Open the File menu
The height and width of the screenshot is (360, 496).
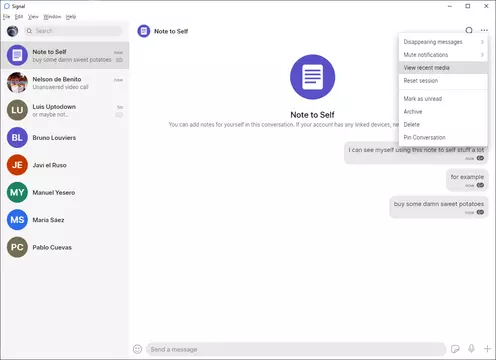click(6, 17)
